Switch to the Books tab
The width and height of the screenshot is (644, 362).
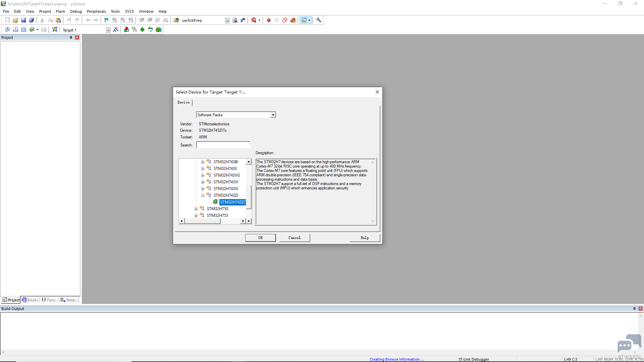pyautogui.click(x=30, y=300)
